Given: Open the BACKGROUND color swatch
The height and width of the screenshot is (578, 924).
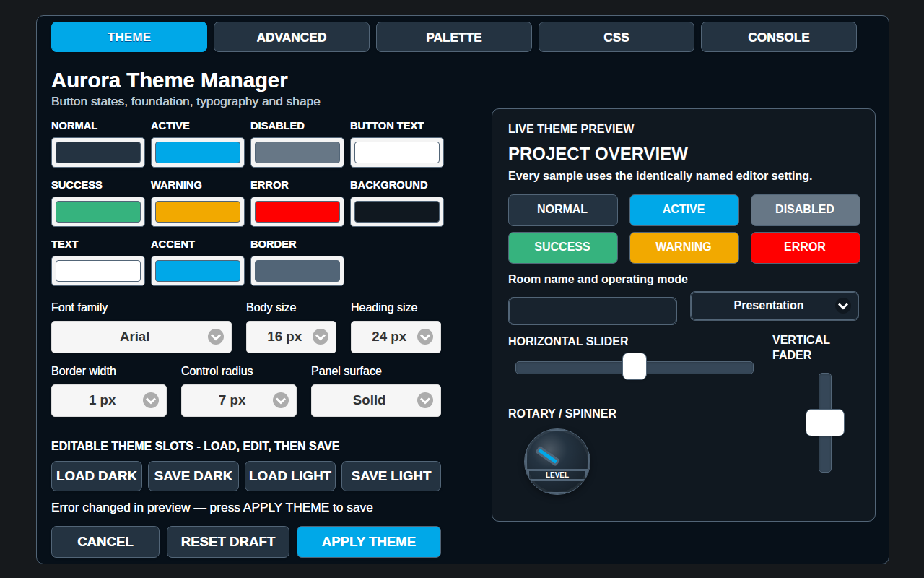Looking at the screenshot, I should 397,212.
